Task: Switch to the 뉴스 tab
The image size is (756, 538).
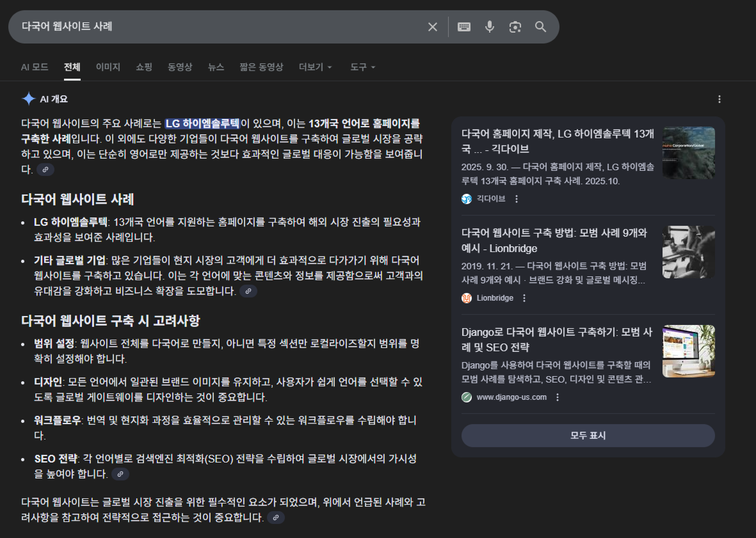Action: tap(216, 67)
